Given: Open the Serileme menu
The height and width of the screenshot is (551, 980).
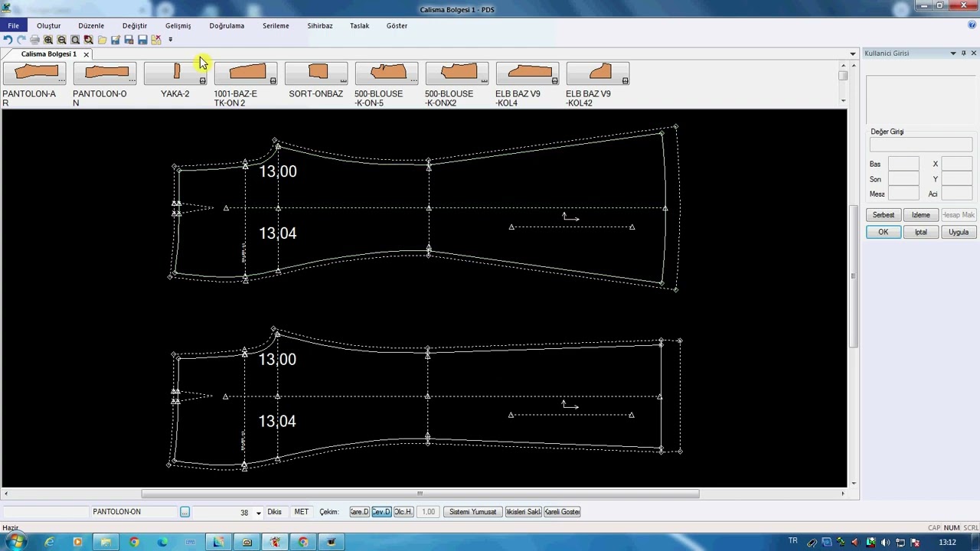Looking at the screenshot, I should point(276,25).
